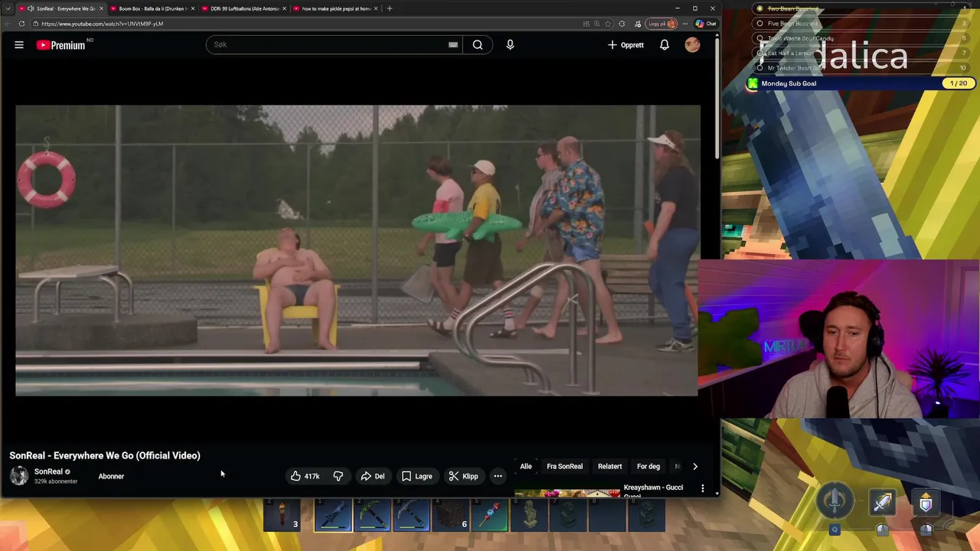Open the tab list chevron in the tab strip
This screenshot has width=980, height=551.
point(8,8)
